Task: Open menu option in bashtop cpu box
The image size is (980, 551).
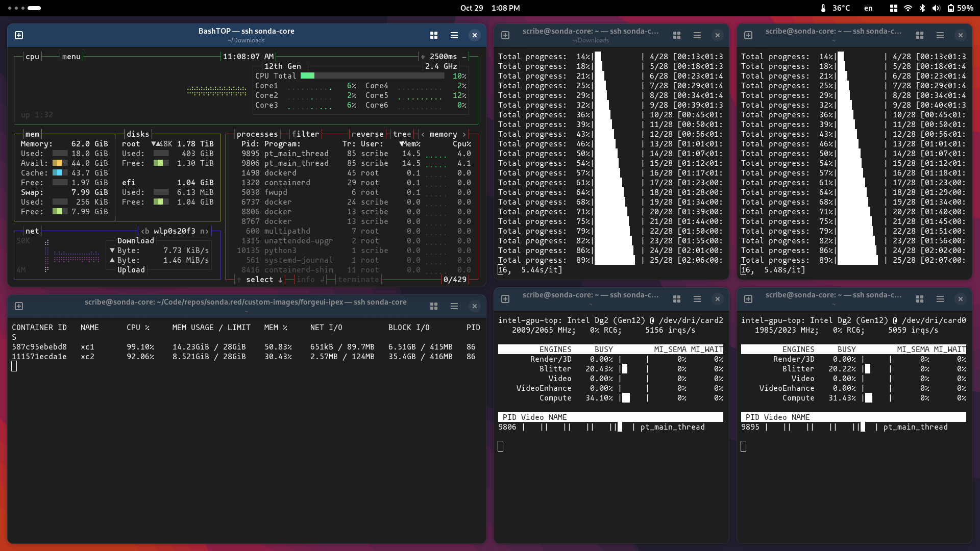Action: pyautogui.click(x=71, y=57)
